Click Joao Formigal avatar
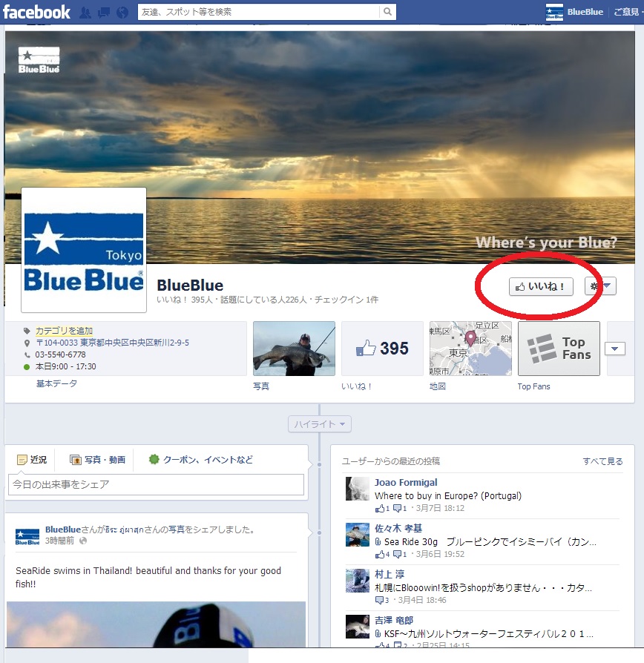Image resolution: width=644 pixels, height=663 pixels. click(358, 489)
